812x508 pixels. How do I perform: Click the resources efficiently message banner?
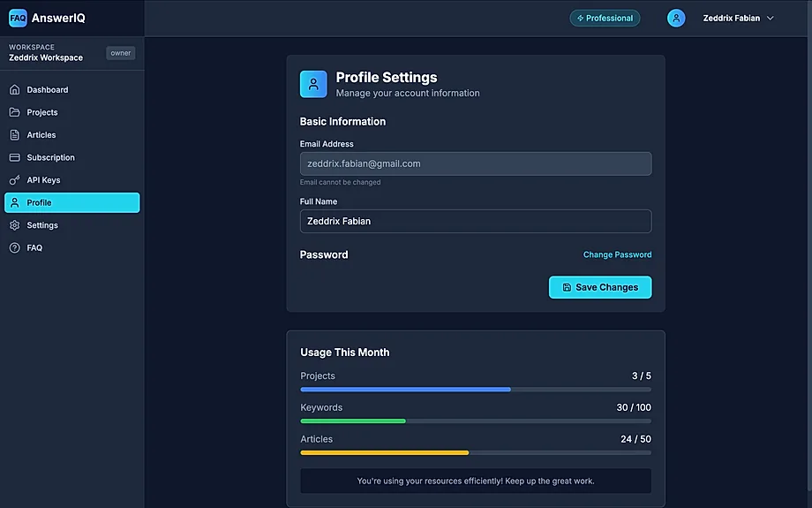(476, 481)
